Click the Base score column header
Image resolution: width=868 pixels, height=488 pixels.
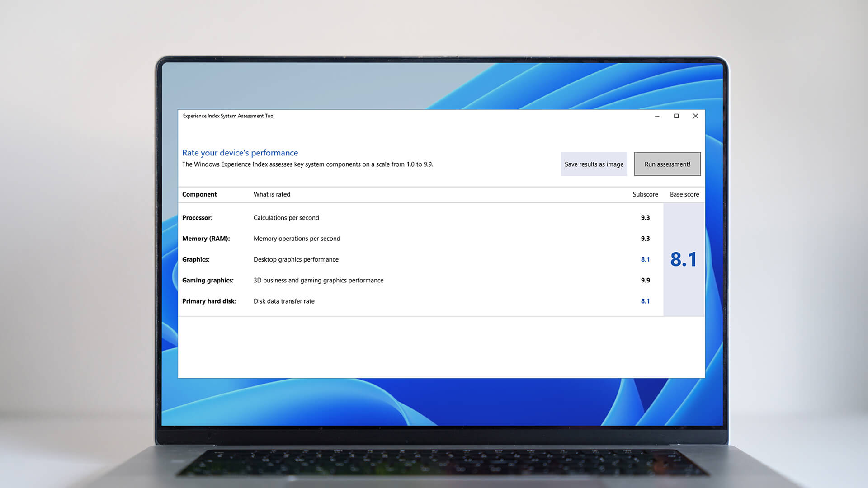pos(684,194)
